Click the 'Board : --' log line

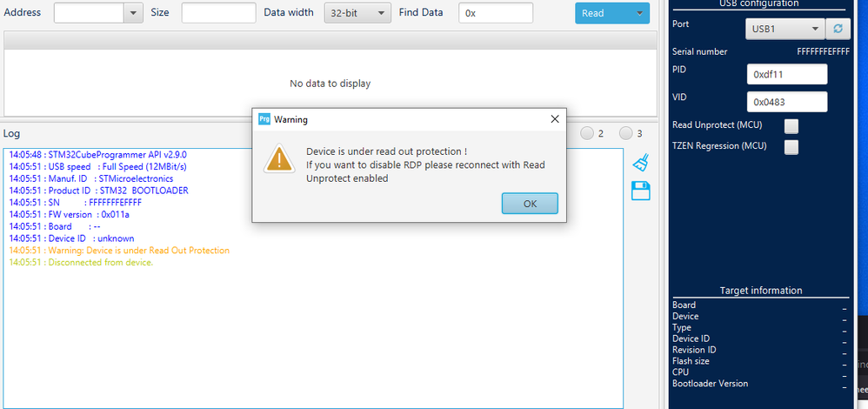pos(55,226)
